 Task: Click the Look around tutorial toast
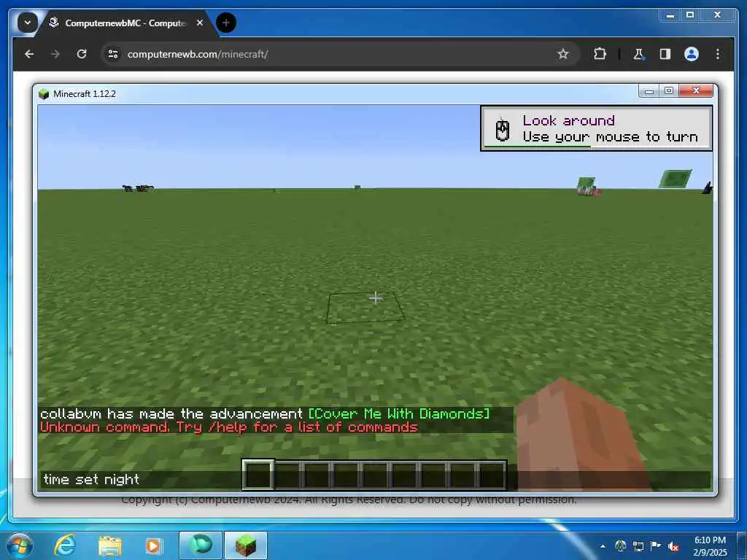pyautogui.click(x=597, y=128)
